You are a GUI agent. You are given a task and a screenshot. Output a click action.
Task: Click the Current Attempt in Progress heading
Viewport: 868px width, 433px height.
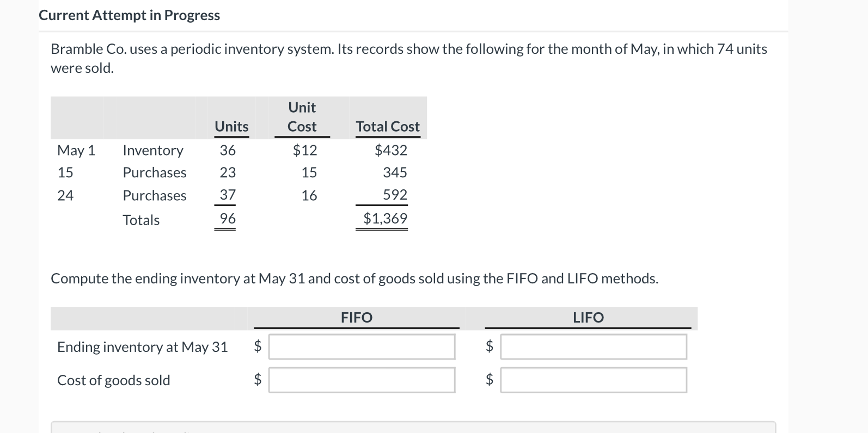point(129,15)
